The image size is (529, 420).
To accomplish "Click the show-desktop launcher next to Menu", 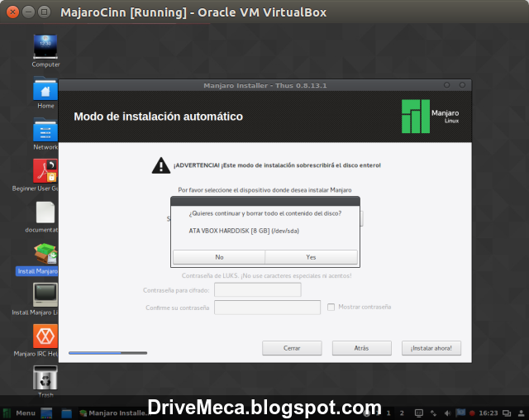I will click(46, 413).
